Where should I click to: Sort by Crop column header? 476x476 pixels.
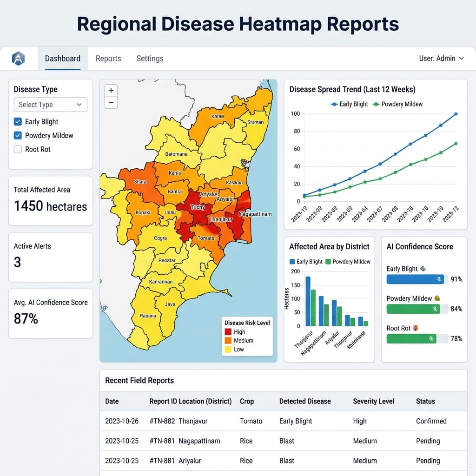coord(247,401)
